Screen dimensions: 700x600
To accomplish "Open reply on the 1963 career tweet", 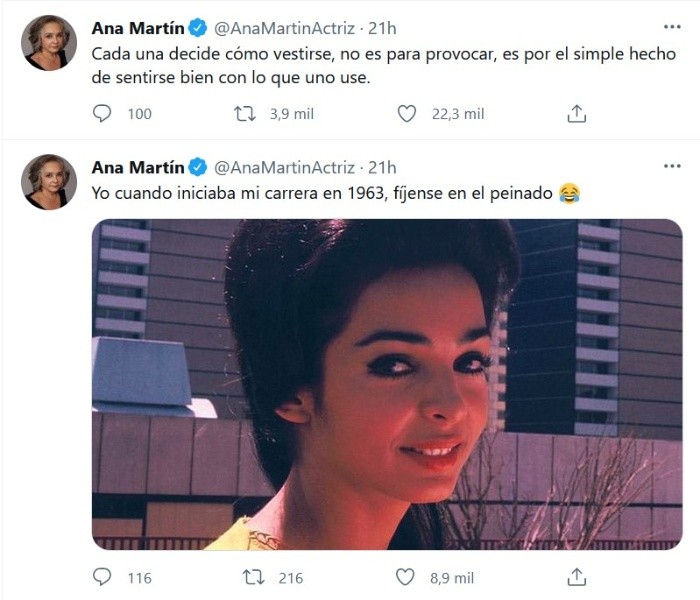I will pos(102,577).
